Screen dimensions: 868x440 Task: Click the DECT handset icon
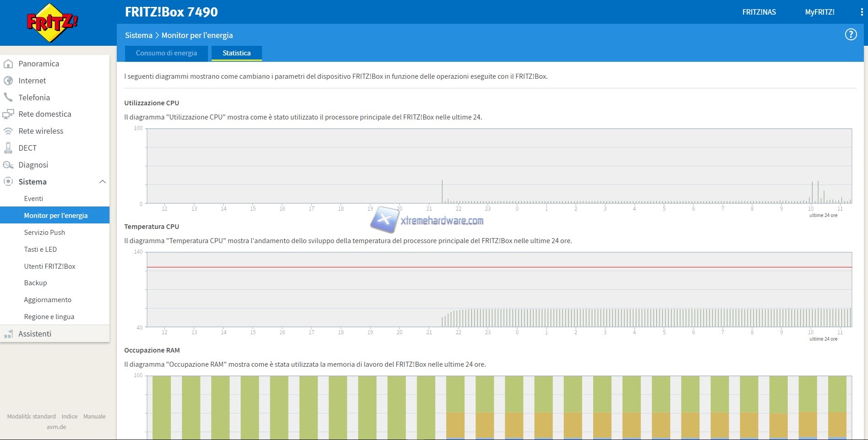click(8, 148)
